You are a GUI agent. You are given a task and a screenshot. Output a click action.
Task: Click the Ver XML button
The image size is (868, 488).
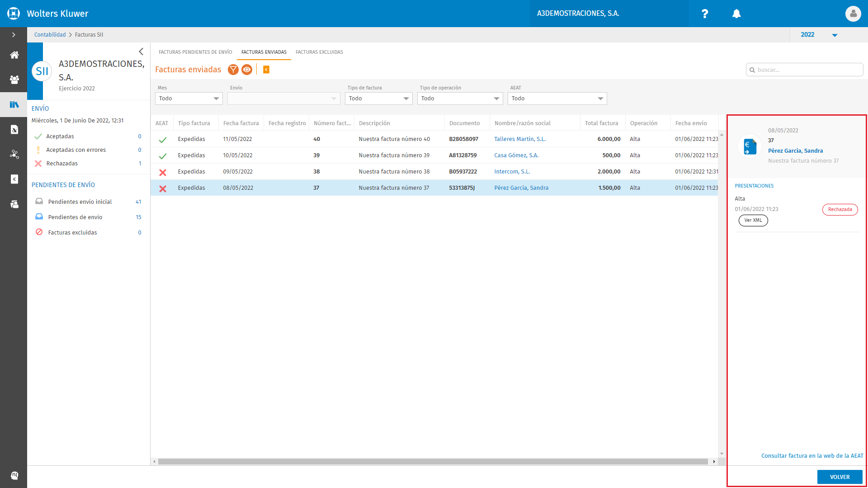pyautogui.click(x=753, y=221)
